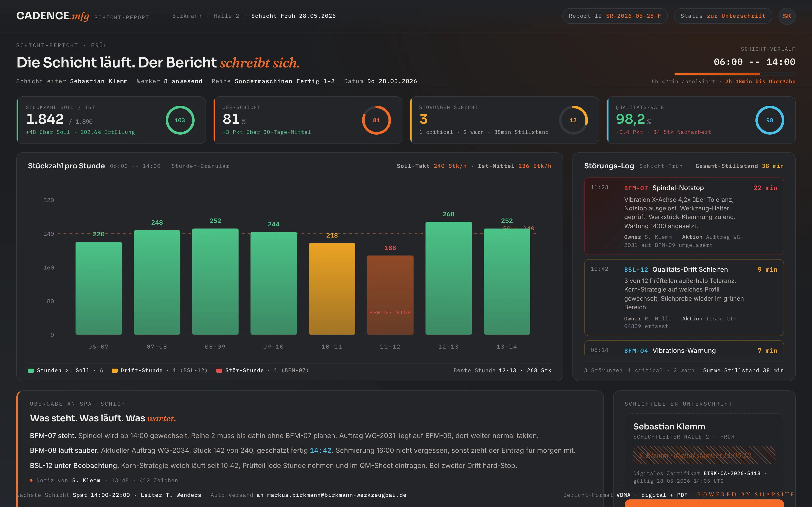Open the Birkmann breadcrumb
This screenshot has width=812, height=507.
(187, 16)
